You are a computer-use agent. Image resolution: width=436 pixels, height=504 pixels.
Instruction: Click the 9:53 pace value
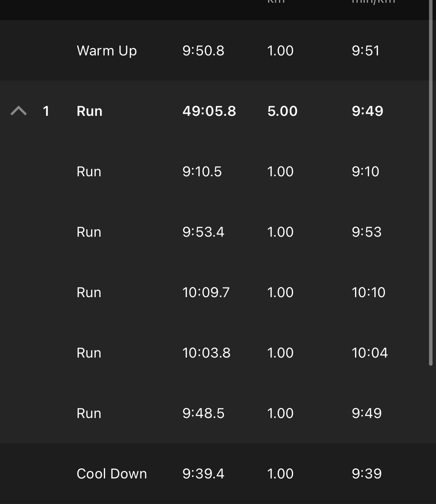click(x=367, y=232)
